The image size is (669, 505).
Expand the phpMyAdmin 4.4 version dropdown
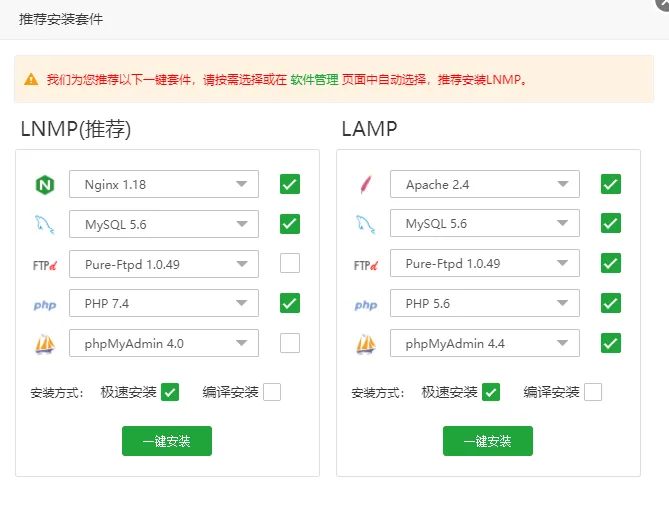(485, 343)
